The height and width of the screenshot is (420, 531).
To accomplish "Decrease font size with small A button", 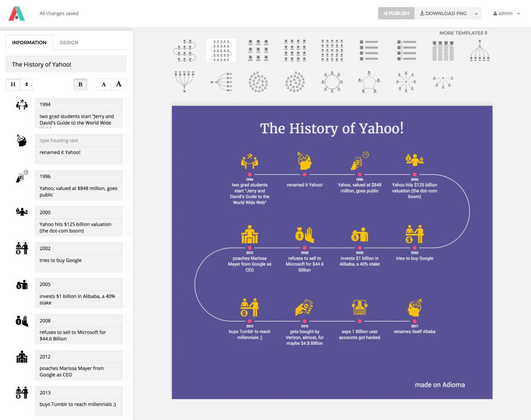I will (103, 84).
